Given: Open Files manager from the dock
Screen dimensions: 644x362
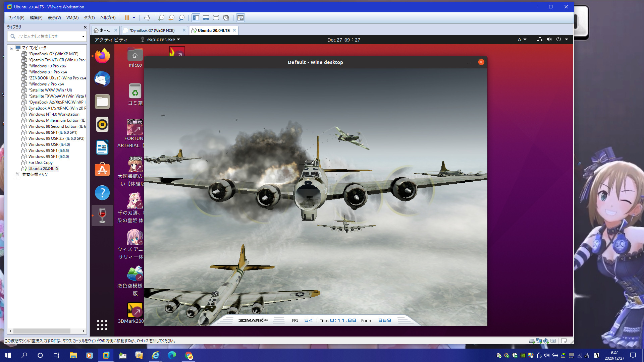Looking at the screenshot, I should (x=102, y=102).
